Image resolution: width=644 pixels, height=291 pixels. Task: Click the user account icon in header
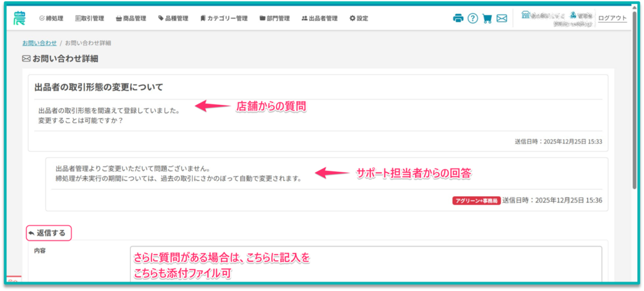coord(573,14)
